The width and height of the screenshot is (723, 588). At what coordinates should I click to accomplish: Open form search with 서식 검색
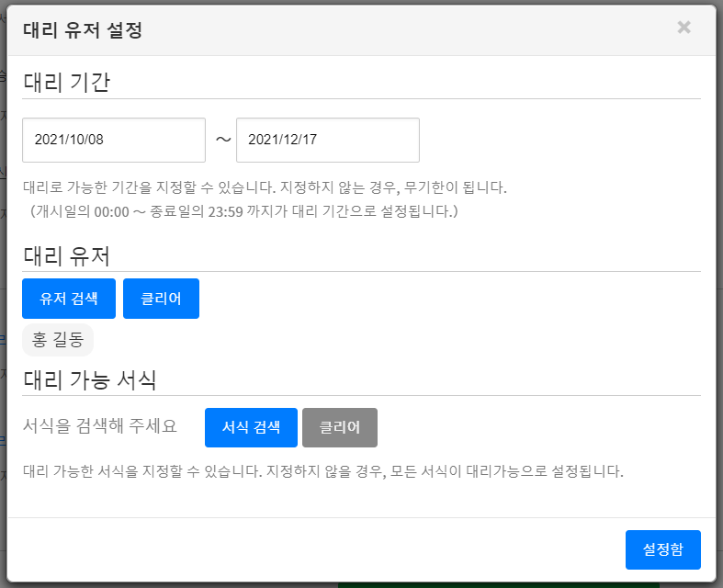(251, 427)
